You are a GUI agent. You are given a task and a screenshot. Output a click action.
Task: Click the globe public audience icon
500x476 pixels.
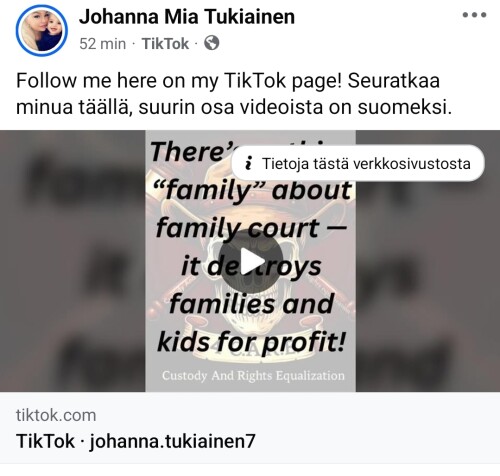coord(212,43)
